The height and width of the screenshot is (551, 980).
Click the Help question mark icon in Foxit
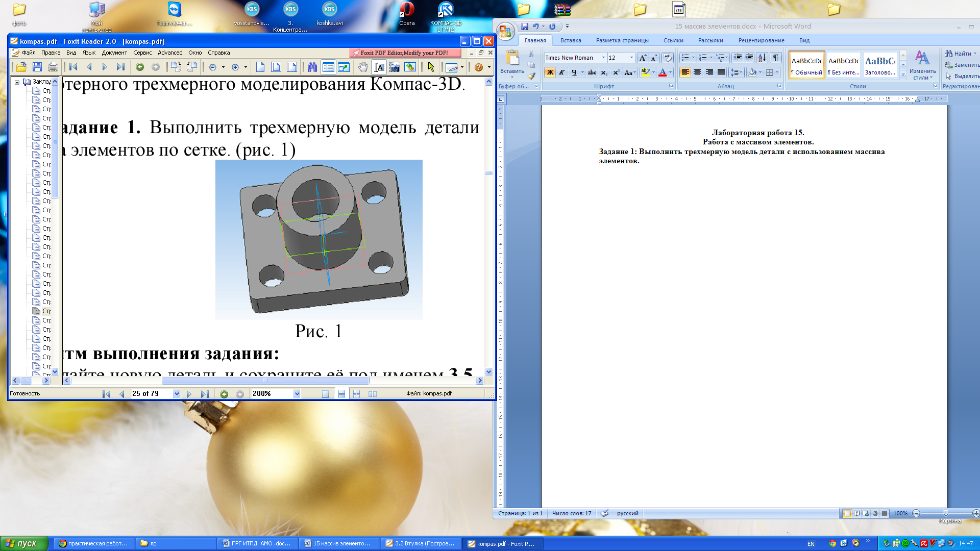[x=479, y=67]
